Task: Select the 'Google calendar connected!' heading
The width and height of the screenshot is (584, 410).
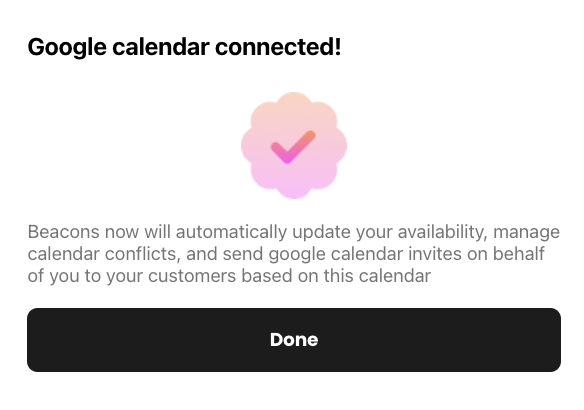Action: point(184,47)
